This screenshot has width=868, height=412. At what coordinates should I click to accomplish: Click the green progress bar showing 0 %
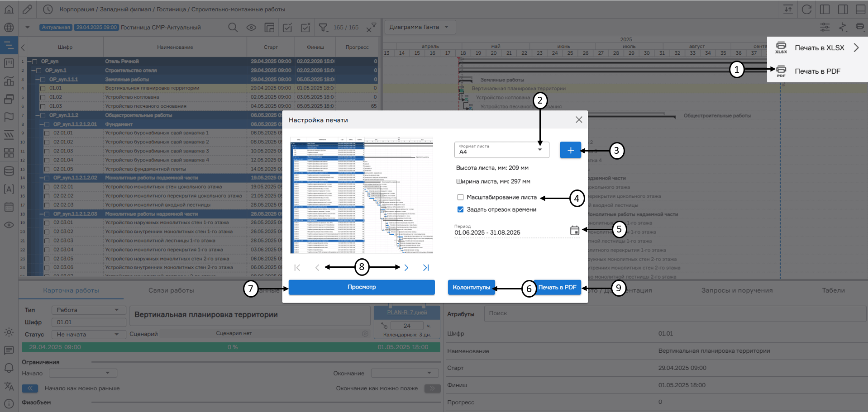click(x=231, y=347)
